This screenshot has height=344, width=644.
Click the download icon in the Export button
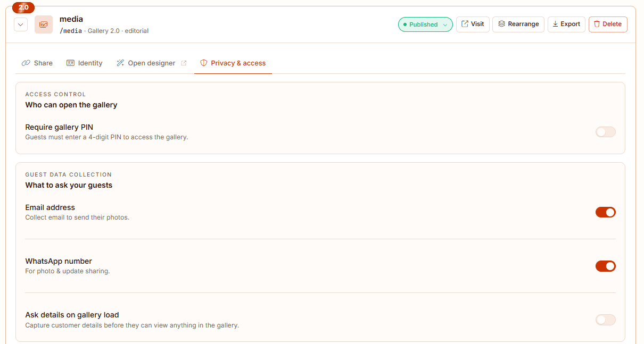pos(555,24)
